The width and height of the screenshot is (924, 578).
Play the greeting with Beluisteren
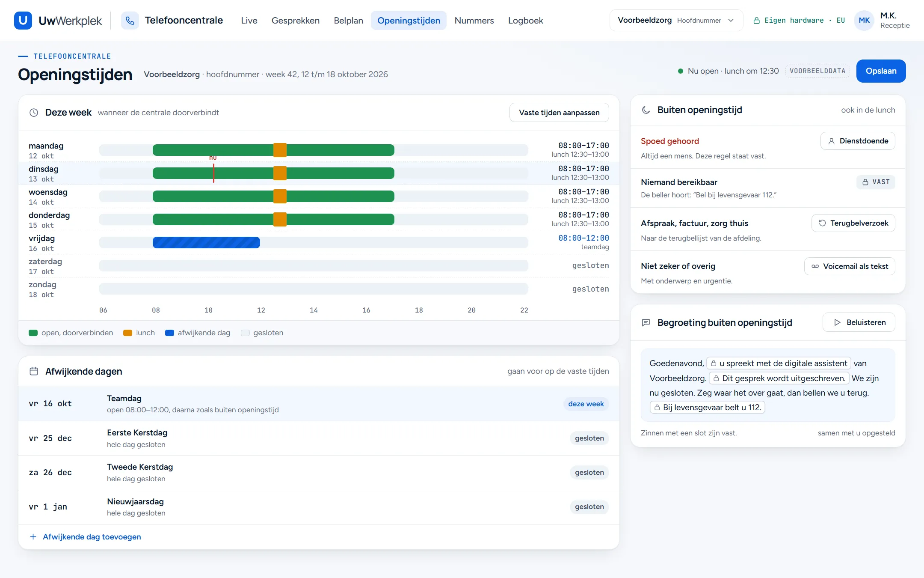(x=859, y=322)
